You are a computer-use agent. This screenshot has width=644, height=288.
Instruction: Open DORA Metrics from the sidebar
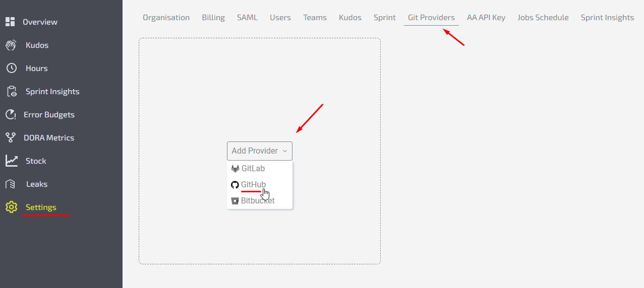click(49, 137)
